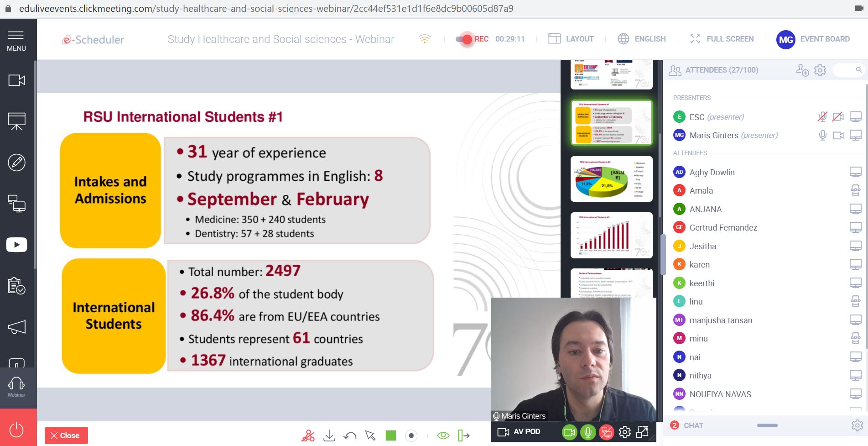Image resolution: width=868 pixels, height=446 pixels.
Task: Open the presentation screen icon in sidebar
Action: 16,121
